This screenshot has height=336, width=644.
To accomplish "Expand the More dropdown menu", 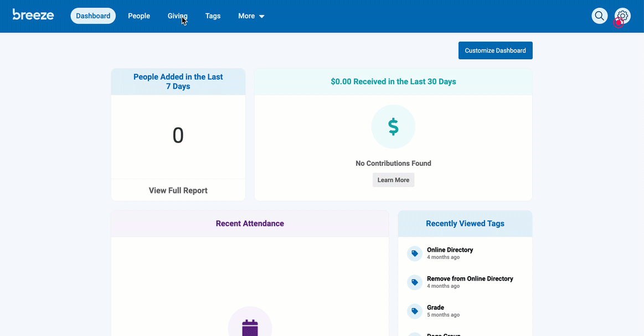I will pyautogui.click(x=251, y=16).
